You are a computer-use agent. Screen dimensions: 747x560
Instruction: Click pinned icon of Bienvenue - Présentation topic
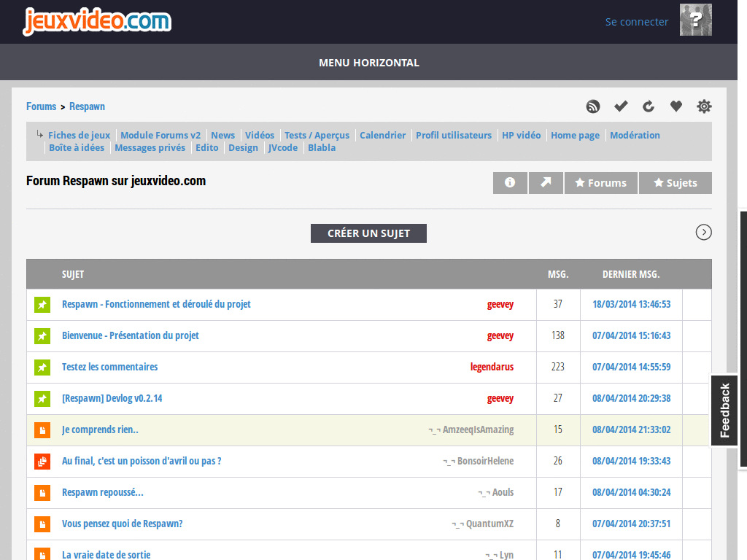42,336
